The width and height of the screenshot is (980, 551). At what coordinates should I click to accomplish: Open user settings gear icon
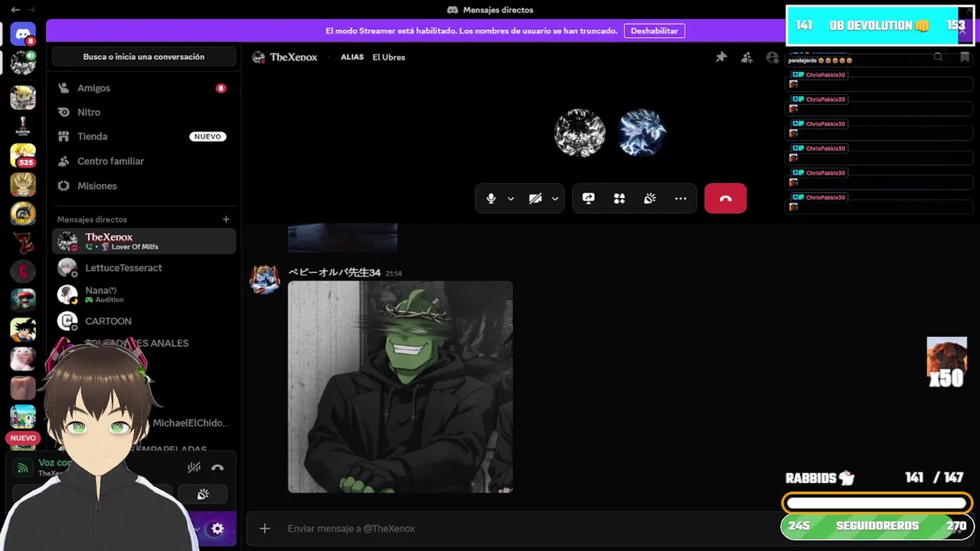point(217,529)
